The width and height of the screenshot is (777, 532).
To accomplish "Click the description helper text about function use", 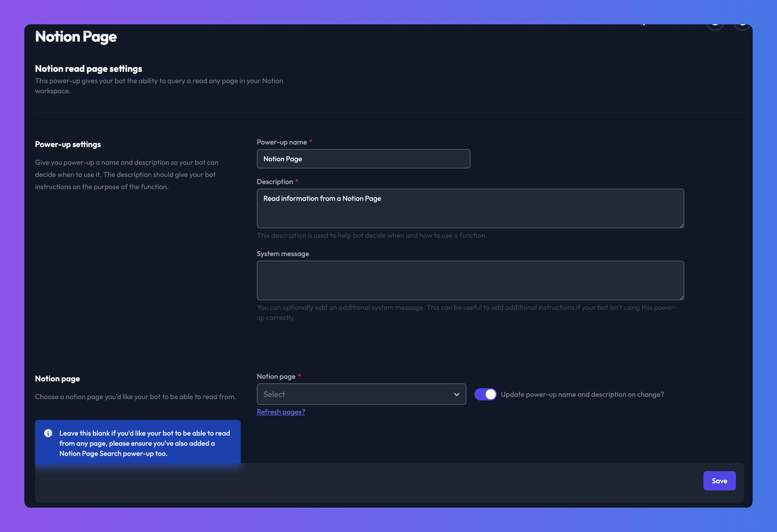I will click(x=372, y=235).
